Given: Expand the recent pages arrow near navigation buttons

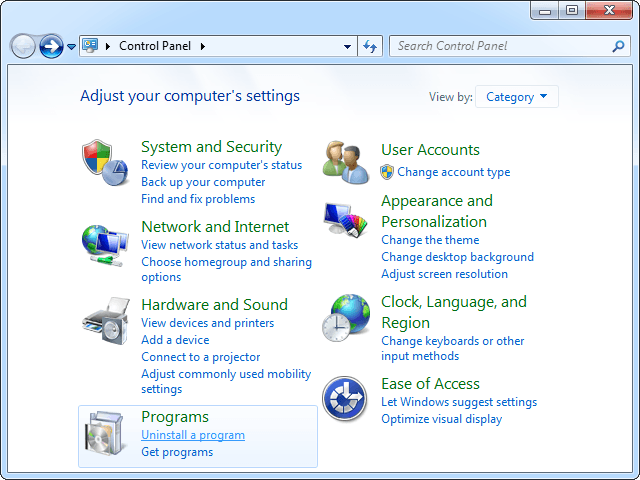Looking at the screenshot, I should tap(71, 47).
